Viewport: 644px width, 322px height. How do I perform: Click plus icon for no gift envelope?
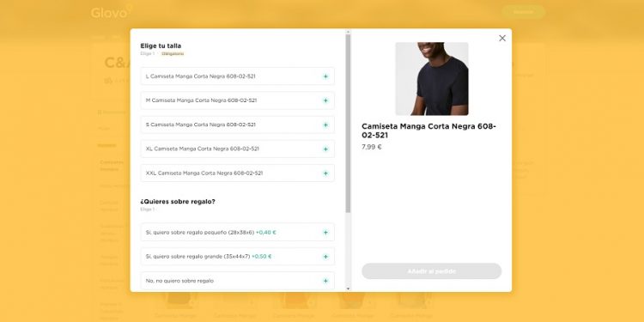325,281
